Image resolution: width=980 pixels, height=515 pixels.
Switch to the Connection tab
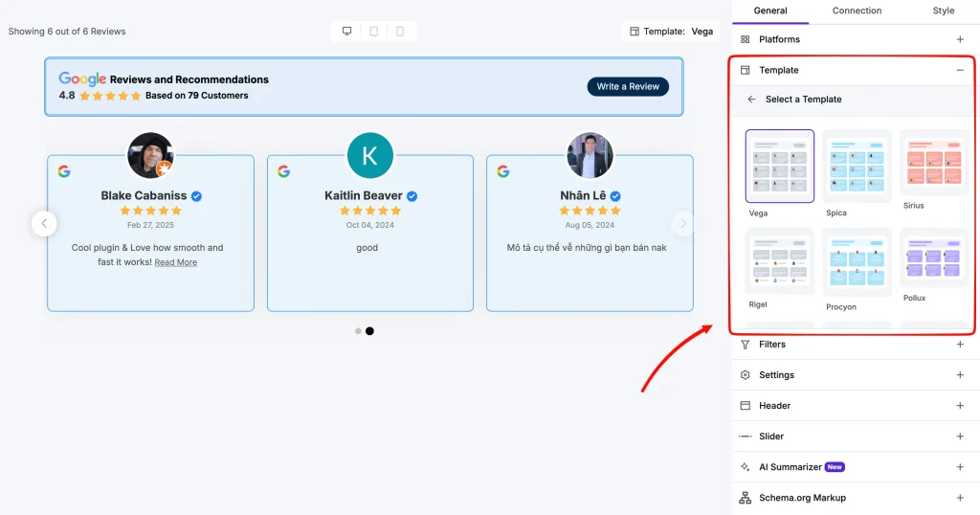(857, 11)
